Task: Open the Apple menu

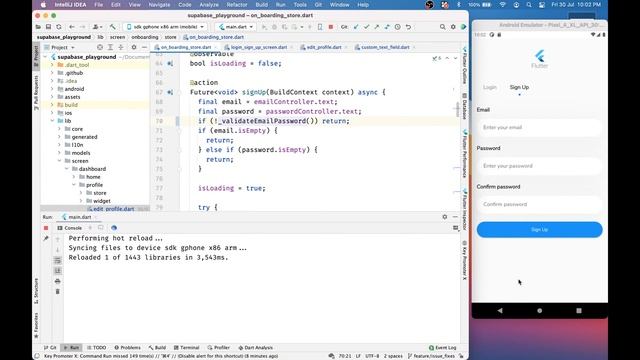Action: tap(43, 5)
